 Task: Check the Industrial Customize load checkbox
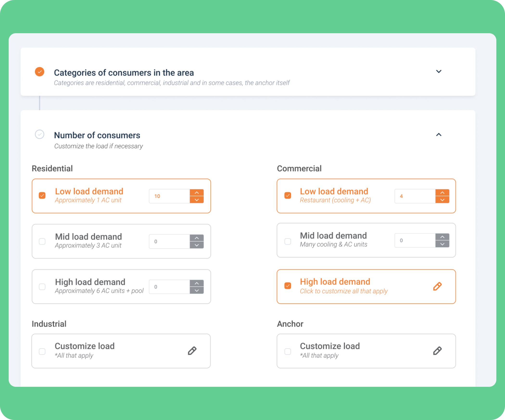point(42,351)
